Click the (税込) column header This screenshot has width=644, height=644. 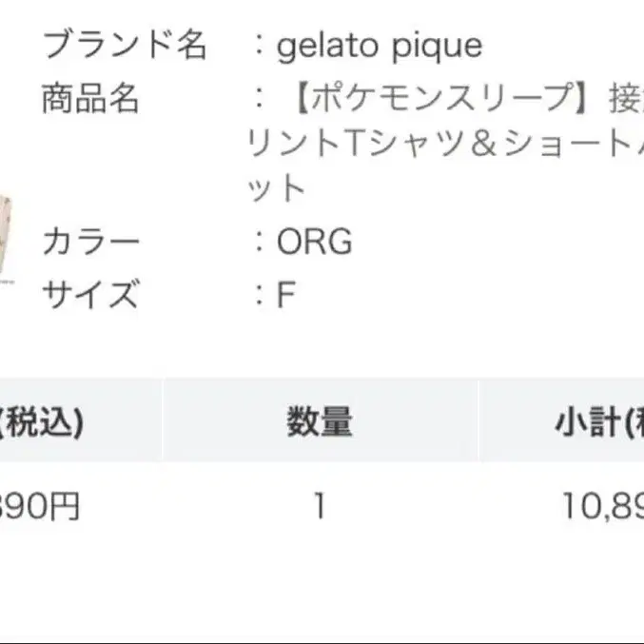click(42, 422)
